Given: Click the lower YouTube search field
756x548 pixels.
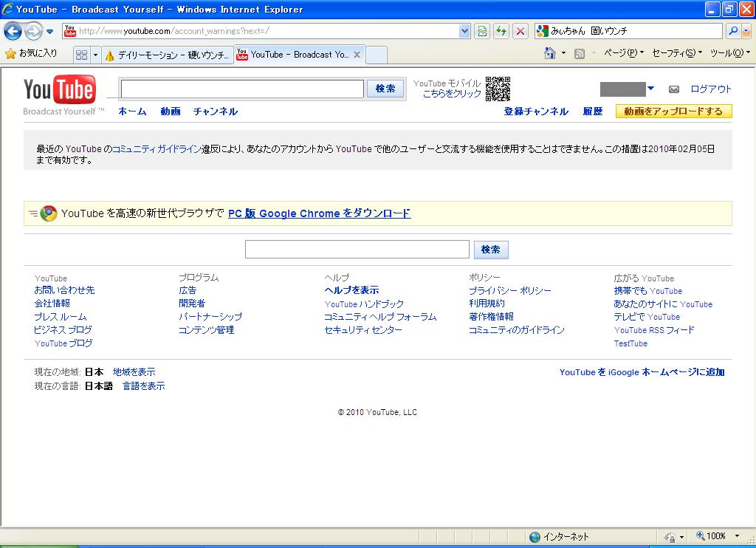Looking at the screenshot, I should tap(357, 250).
